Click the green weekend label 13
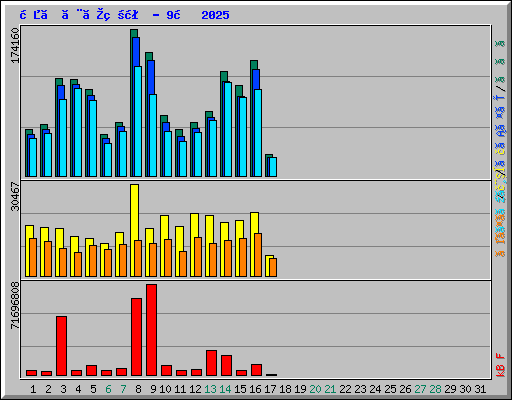The height and width of the screenshot is (400, 512). [x=210, y=389]
